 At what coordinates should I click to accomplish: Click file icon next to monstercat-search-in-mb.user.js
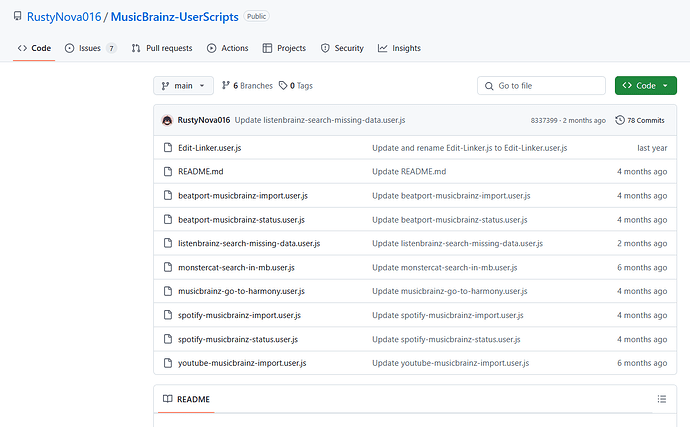pyautogui.click(x=168, y=267)
